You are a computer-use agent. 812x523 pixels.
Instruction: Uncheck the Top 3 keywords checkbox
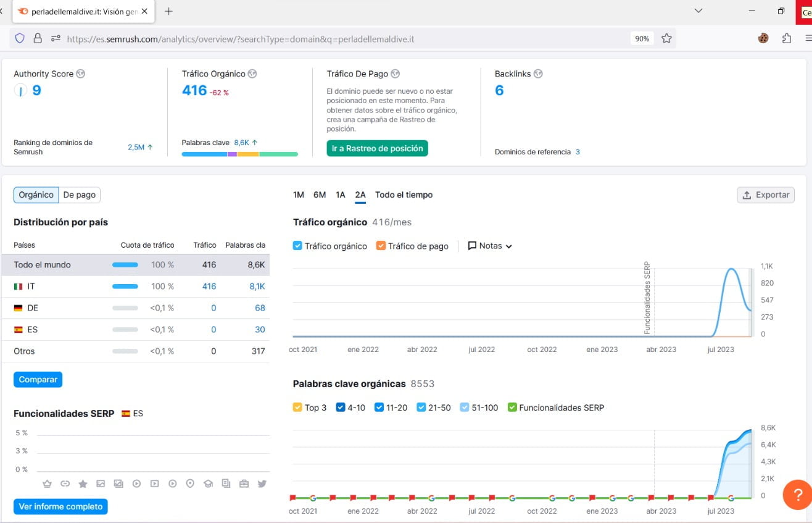pos(297,408)
